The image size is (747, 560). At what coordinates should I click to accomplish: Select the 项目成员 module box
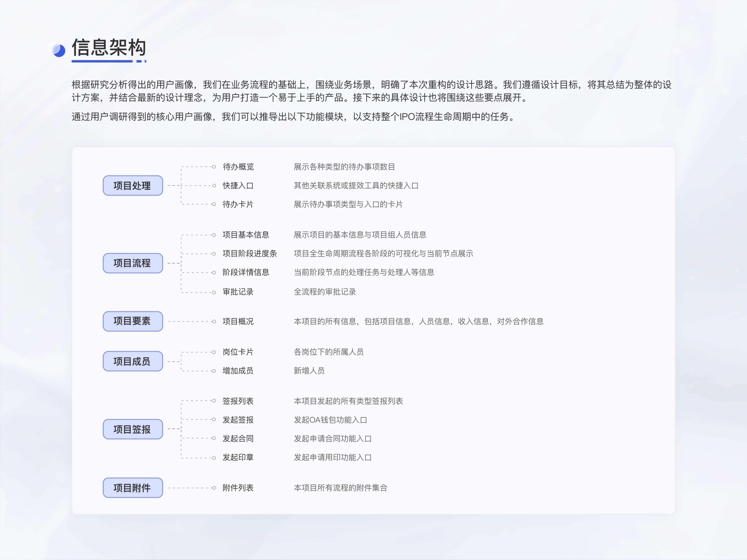(133, 361)
